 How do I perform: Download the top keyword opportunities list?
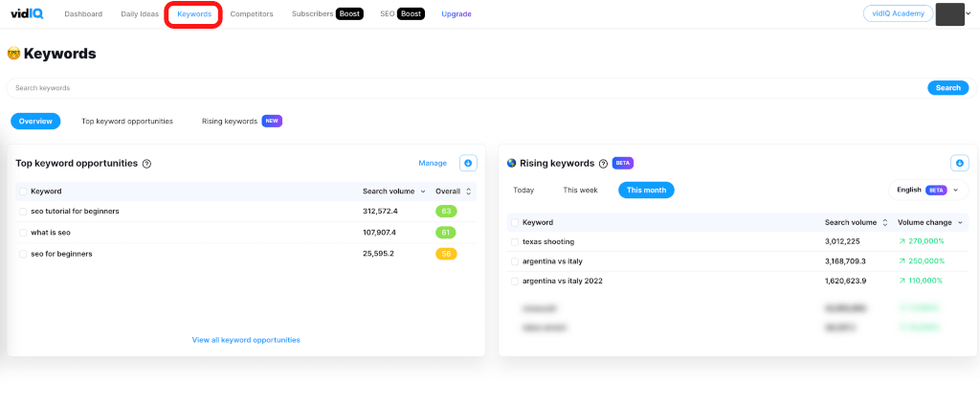[x=468, y=163]
